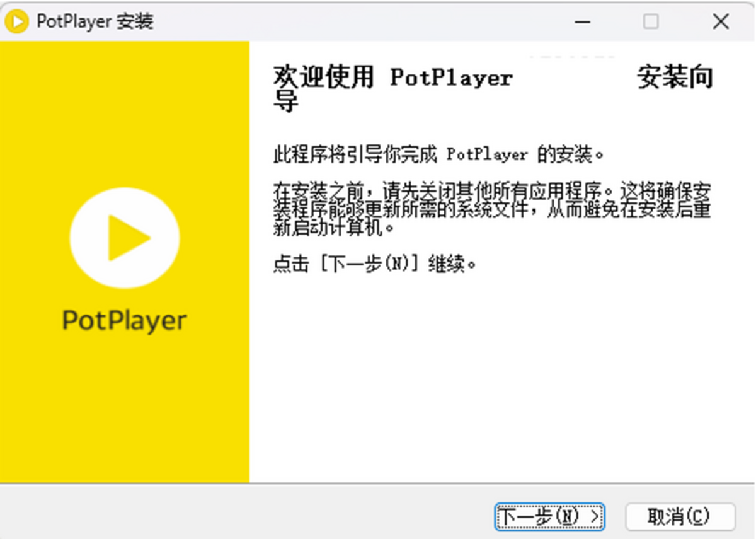Minimize the PotPlayer installer window
Image resolution: width=756 pixels, height=539 pixels.
[x=583, y=21]
